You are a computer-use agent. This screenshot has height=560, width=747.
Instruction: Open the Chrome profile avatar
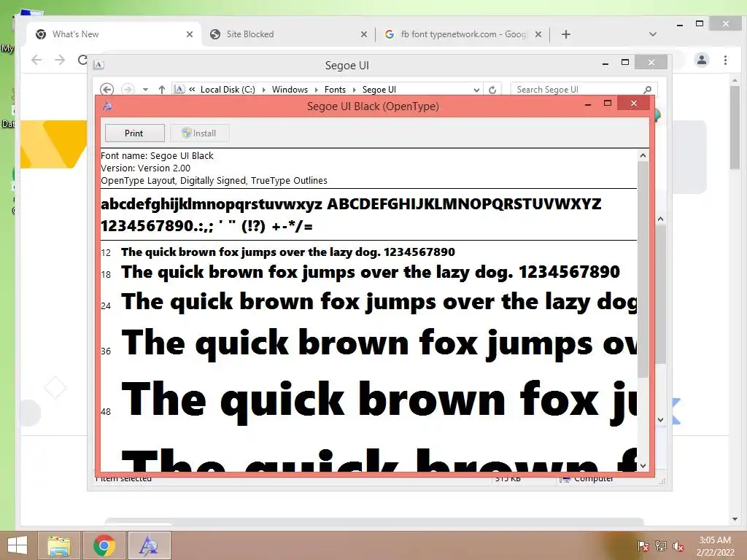coord(702,60)
